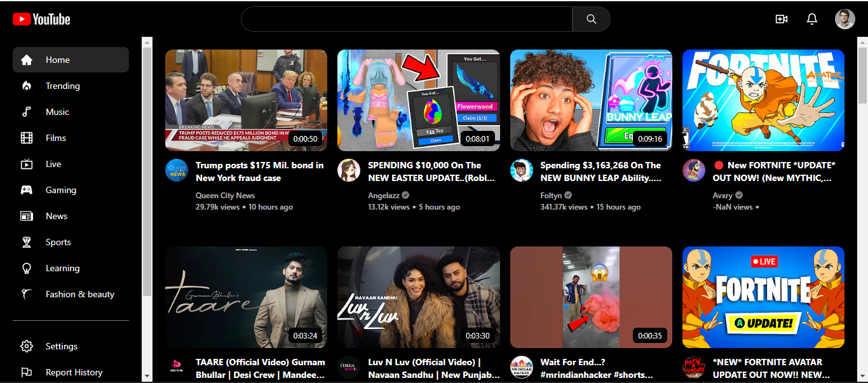The height and width of the screenshot is (383, 868).
Task: Click the Music note icon
Action: 27,112
